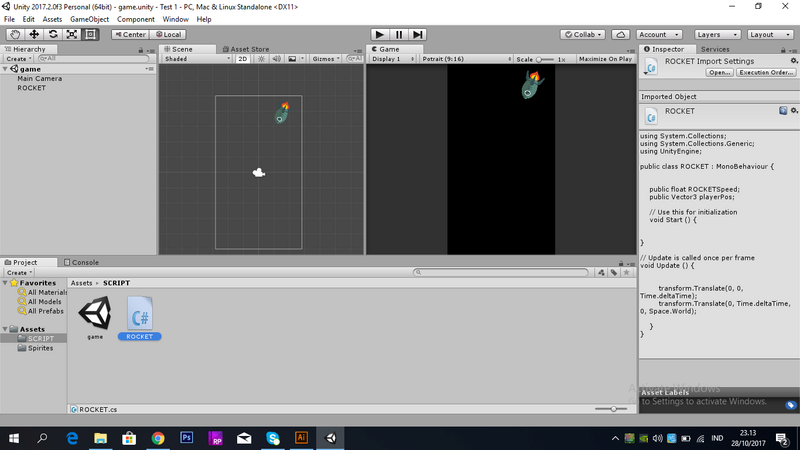Click the Project search field
This screenshot has width=800, height=450.
pyautogui.click(x=501, y=272)
